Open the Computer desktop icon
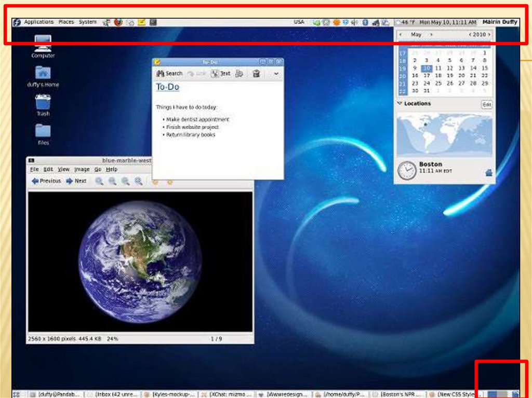 coord(43,47)
